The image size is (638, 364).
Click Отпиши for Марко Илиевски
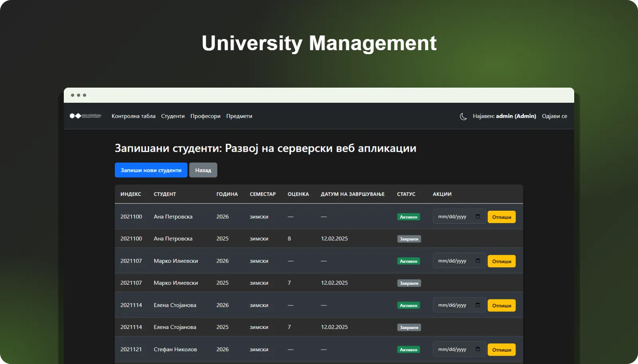[502, 261]
